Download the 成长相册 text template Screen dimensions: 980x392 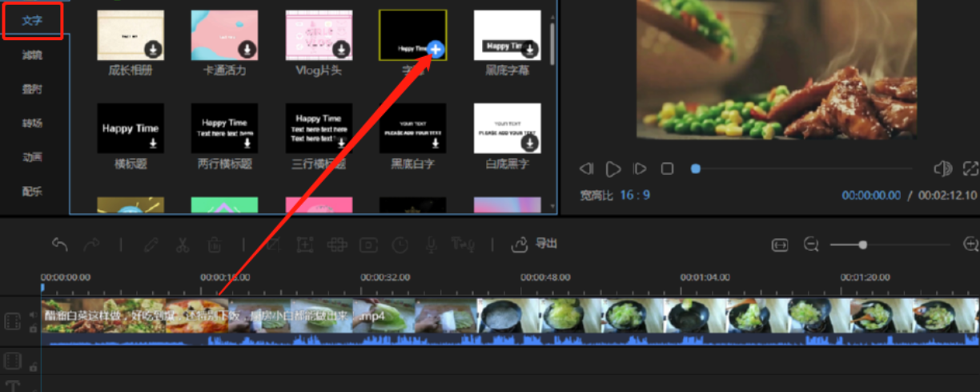153,50
